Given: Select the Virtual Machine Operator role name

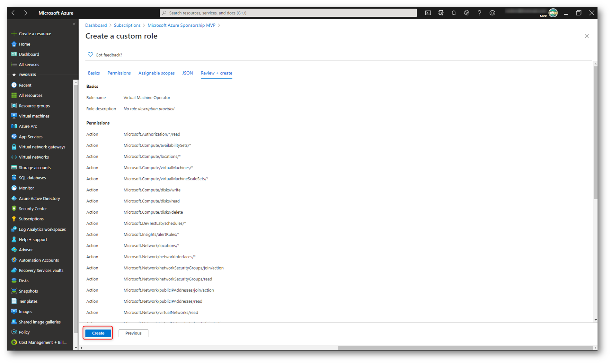Looking at the screenshot, I should tap(147, 98).
